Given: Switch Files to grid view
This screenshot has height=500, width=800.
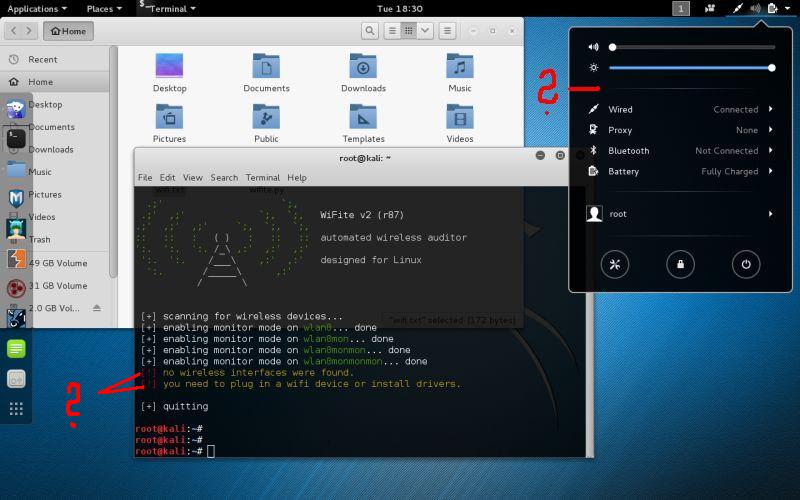Looking at the screenshot, I should [x=409, y=31].
